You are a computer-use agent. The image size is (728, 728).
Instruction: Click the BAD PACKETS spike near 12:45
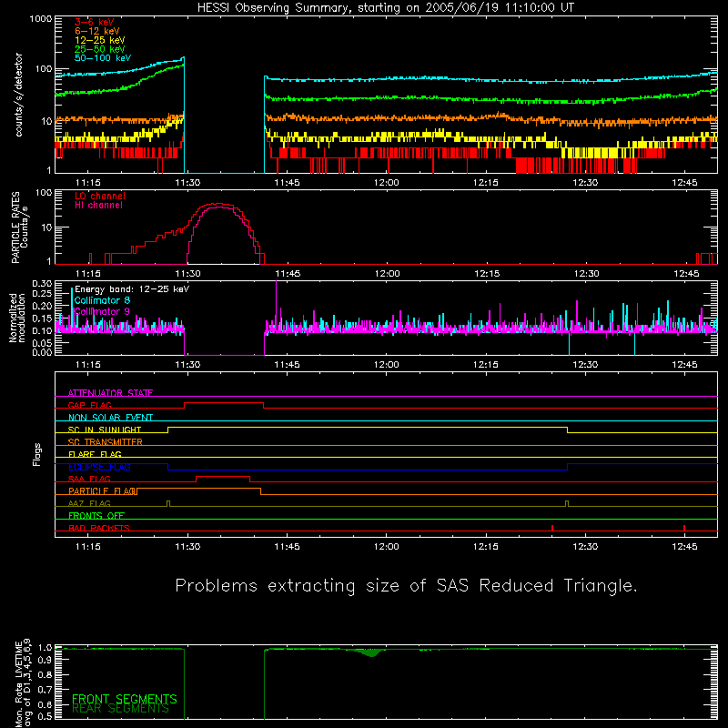click(684, 528)
